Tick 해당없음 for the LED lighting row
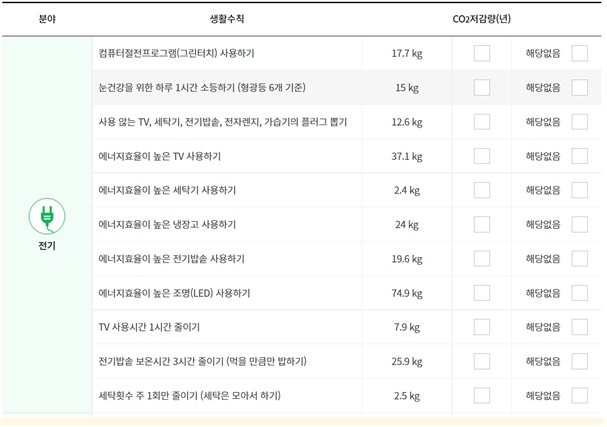Screen dimensions: 607x427 pyautogui.click(x=580, y=293)
